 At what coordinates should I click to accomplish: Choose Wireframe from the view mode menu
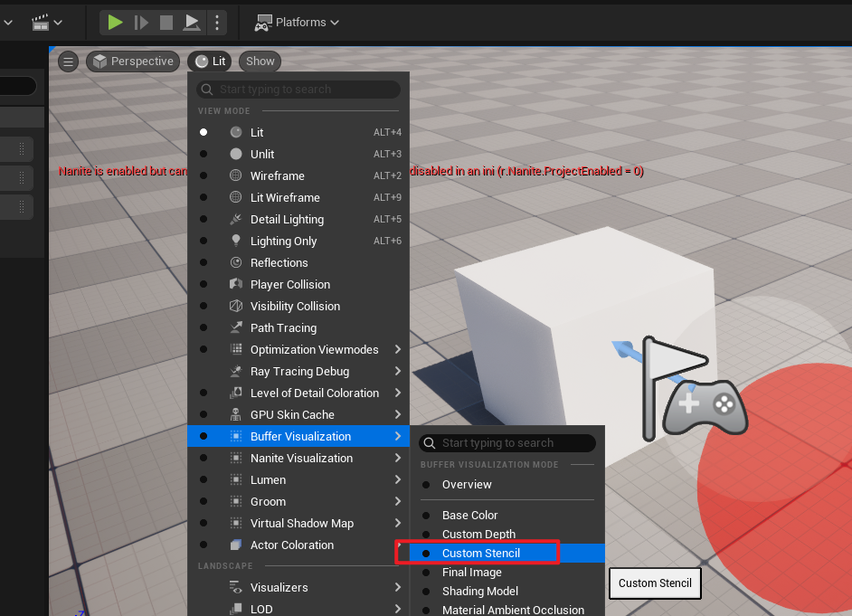277,175
